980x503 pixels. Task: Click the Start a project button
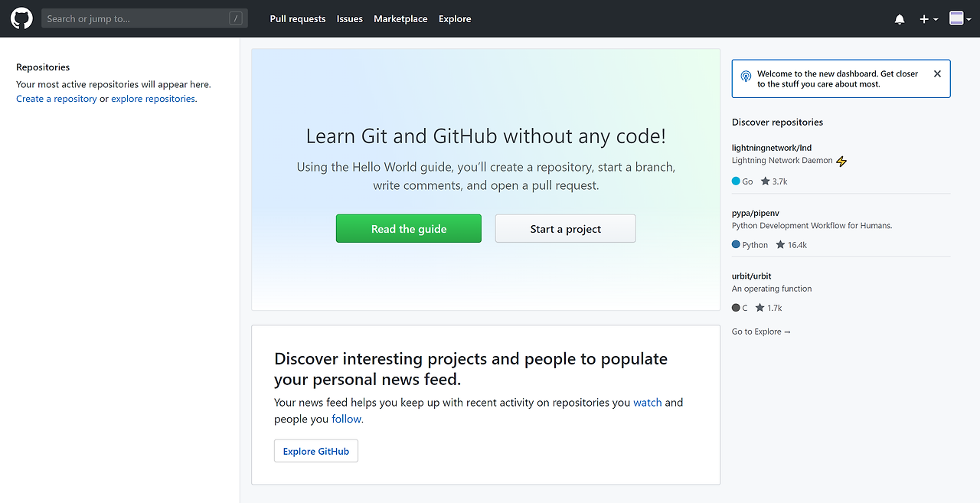[x=566, y=229]
